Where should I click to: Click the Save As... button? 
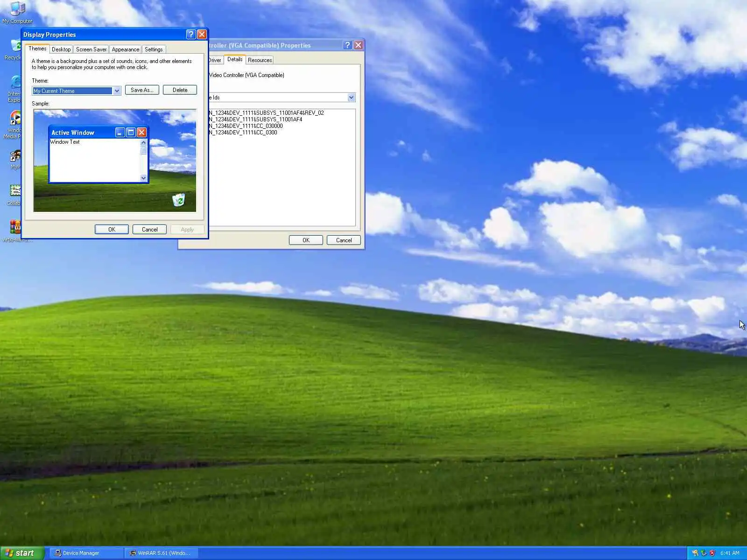click(x=142, y=90)
